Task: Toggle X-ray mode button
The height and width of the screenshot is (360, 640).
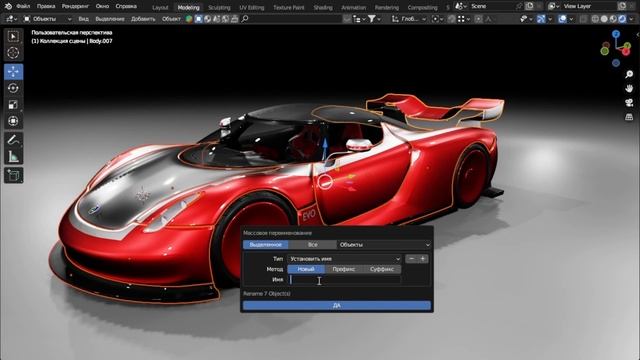Action: [583, 19]
